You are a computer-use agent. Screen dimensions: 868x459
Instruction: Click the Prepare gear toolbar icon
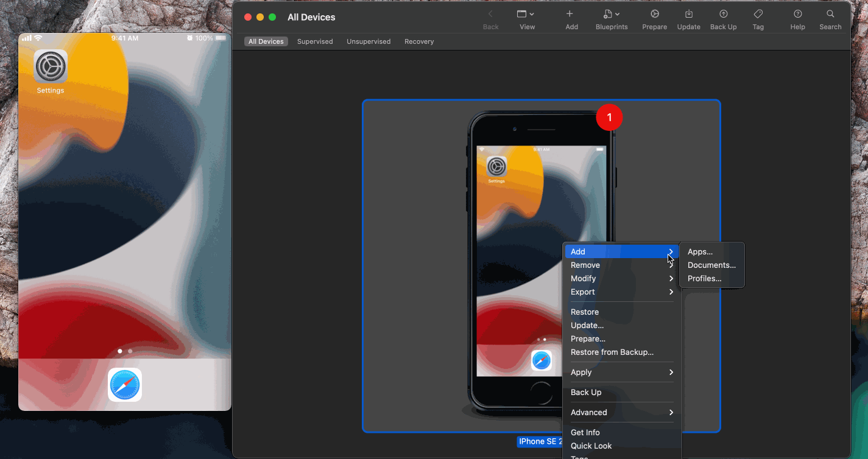point(655,14)
